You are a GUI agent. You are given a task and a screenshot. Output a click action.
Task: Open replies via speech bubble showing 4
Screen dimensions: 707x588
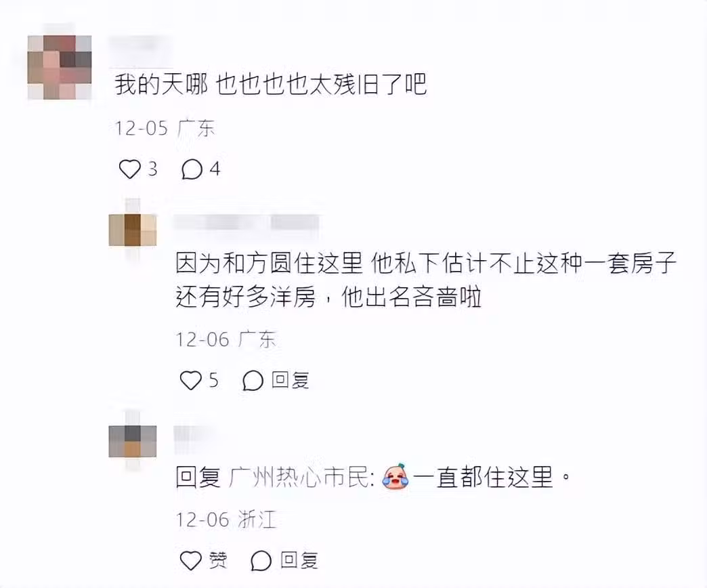pos(192,169)
